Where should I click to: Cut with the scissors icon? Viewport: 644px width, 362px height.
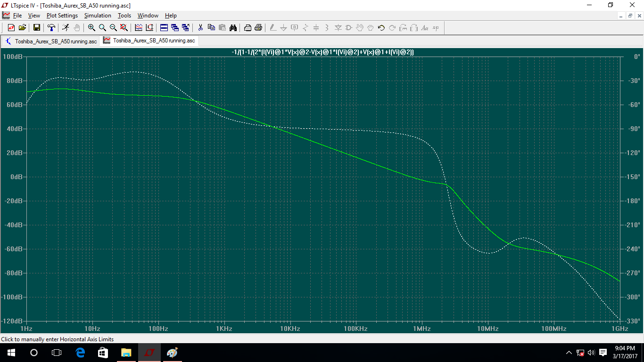click(200, 28)
